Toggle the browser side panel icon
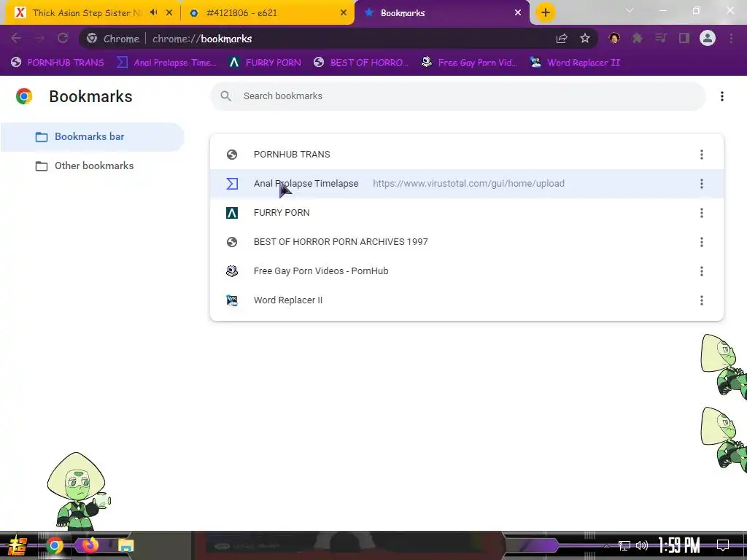Viewport: 747px width, 560px height. click(x=684, y=38)
